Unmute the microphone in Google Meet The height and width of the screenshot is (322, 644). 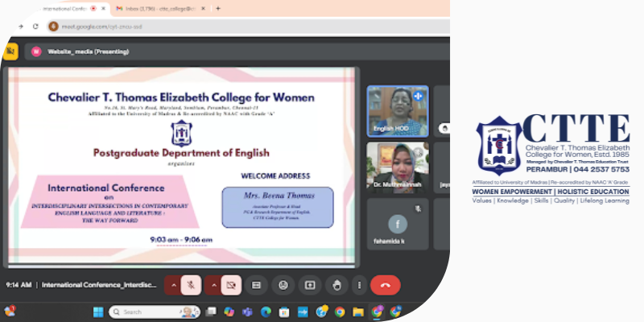191,285
